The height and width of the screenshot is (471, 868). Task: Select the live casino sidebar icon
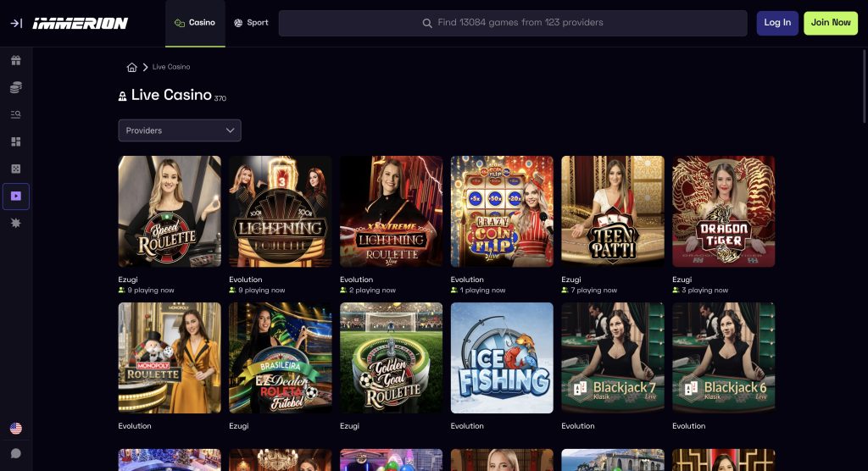pos(16,196)
